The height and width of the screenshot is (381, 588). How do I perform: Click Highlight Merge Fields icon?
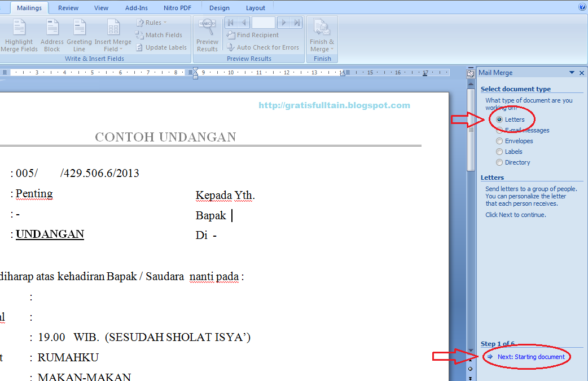coord(19,27)
